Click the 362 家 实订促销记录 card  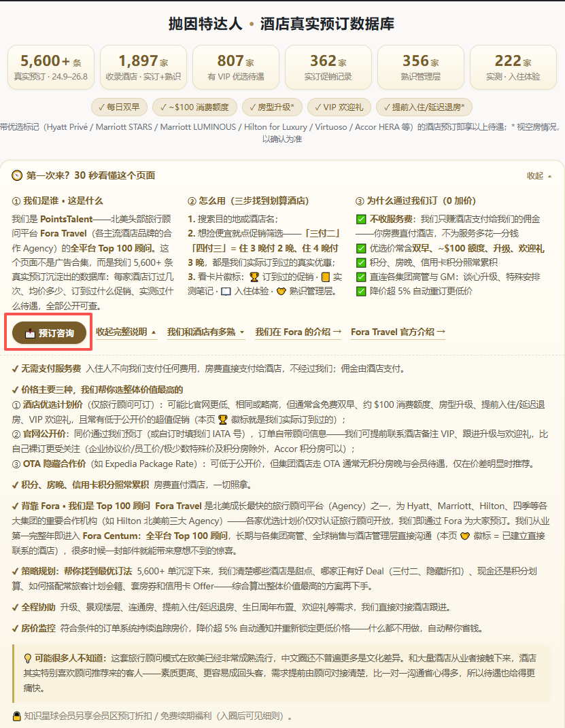coord(328,67)
